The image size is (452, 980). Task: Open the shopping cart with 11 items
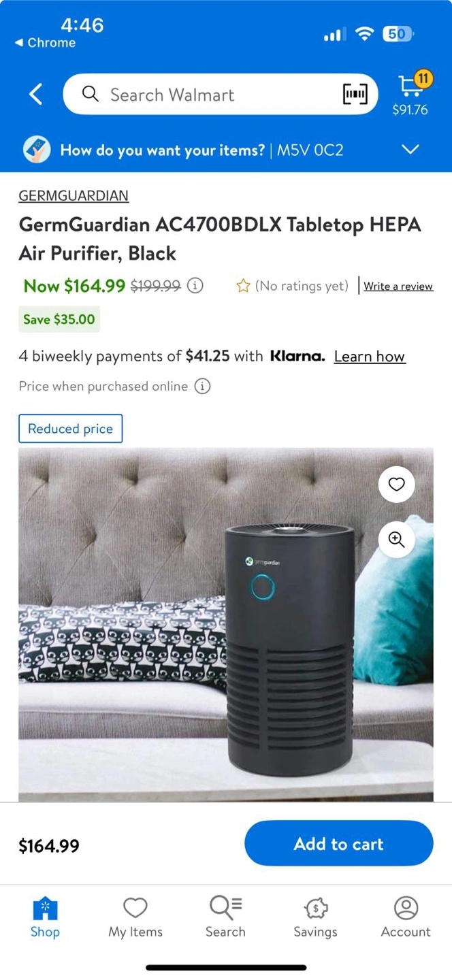coord(410,94)
